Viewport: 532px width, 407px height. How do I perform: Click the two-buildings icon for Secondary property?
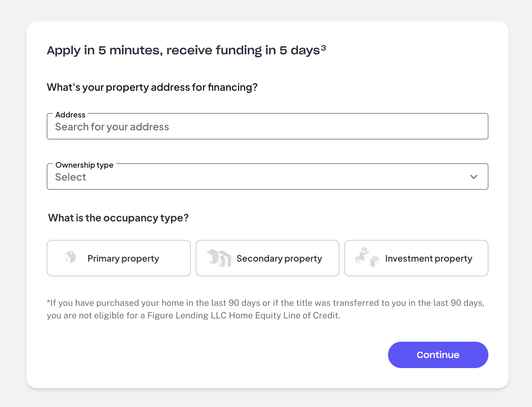coord(219,258)
